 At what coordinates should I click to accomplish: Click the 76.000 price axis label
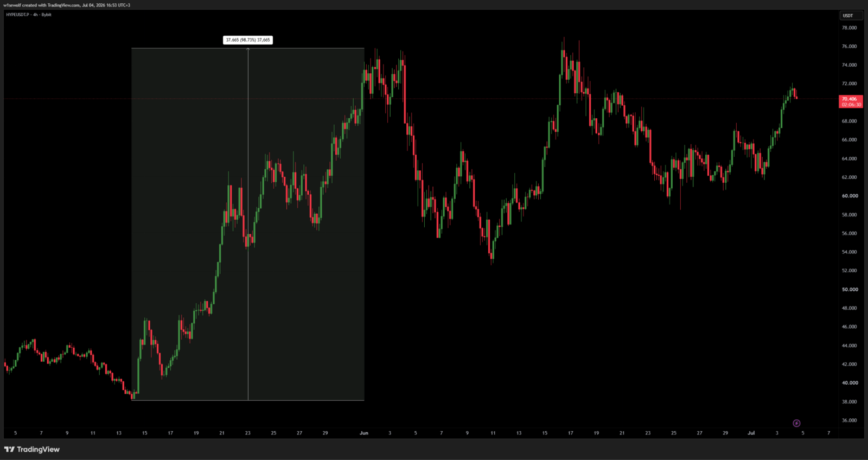click(849, 46)
